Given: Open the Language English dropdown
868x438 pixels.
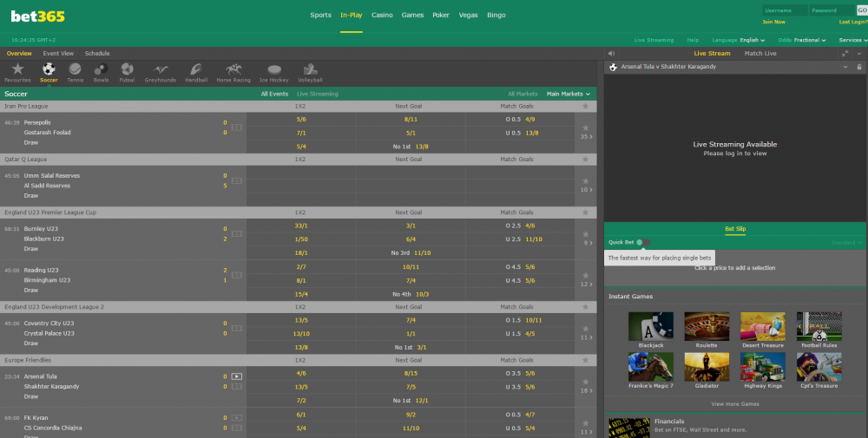Looking at the screenshot, I should [739, 40].
